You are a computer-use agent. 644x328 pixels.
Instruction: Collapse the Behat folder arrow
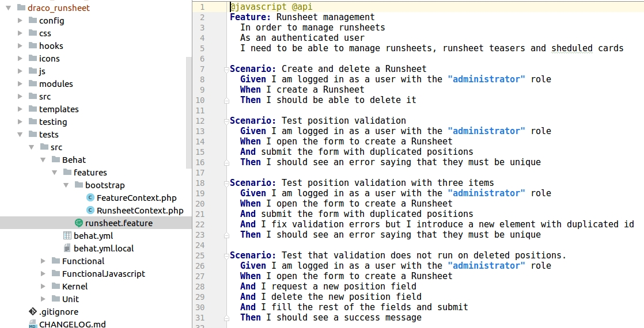43,160
